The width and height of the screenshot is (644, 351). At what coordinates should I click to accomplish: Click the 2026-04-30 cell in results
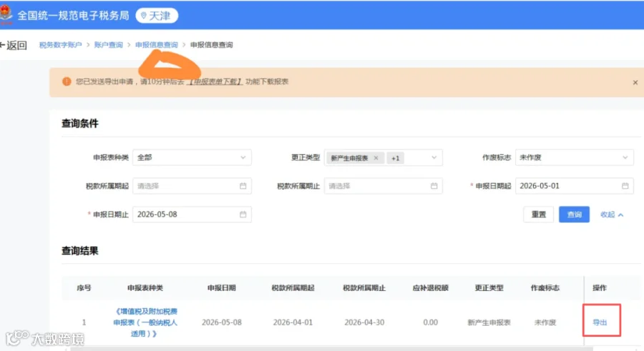tap(364, 322)
